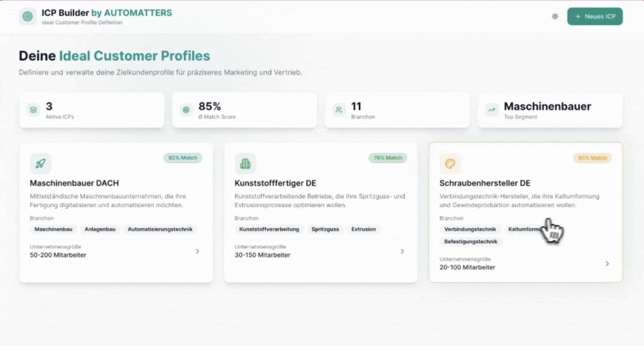Image resolution: width=644 pixels, height=346 pixels.
Task: Select the Verbindungstechnik tag
Action: pyautogui.click(x=470, y=229)
